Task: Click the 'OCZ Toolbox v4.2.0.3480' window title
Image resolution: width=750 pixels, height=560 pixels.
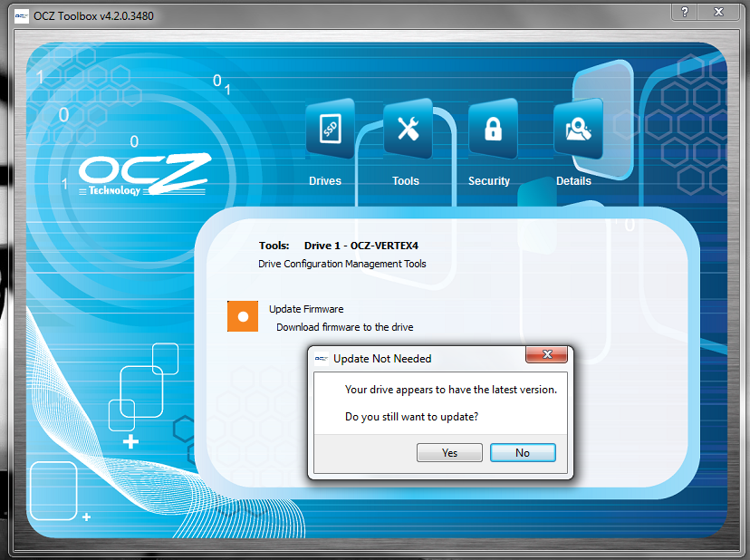Action: point(94,16)
